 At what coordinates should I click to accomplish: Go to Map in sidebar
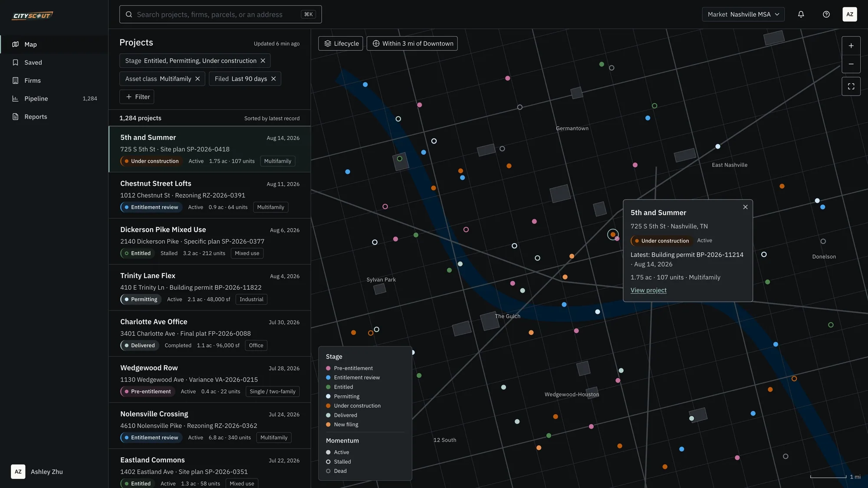[x=54, y=44]
